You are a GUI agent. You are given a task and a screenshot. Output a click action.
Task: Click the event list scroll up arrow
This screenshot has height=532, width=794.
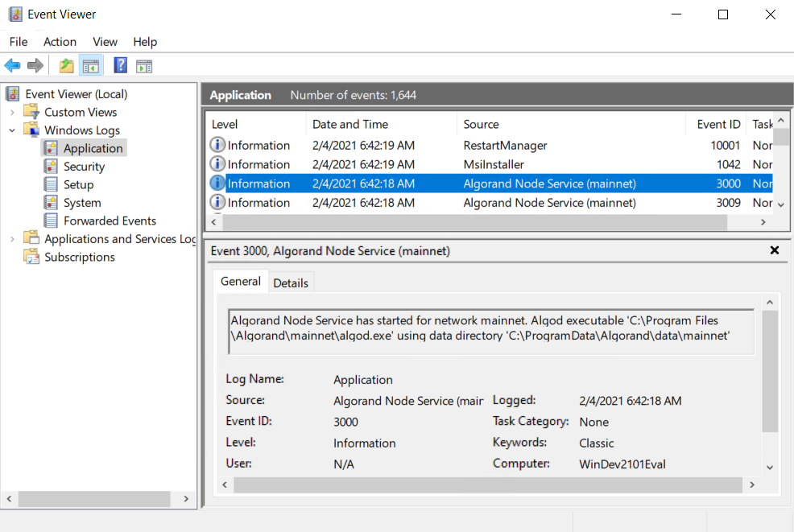(781, 121)
